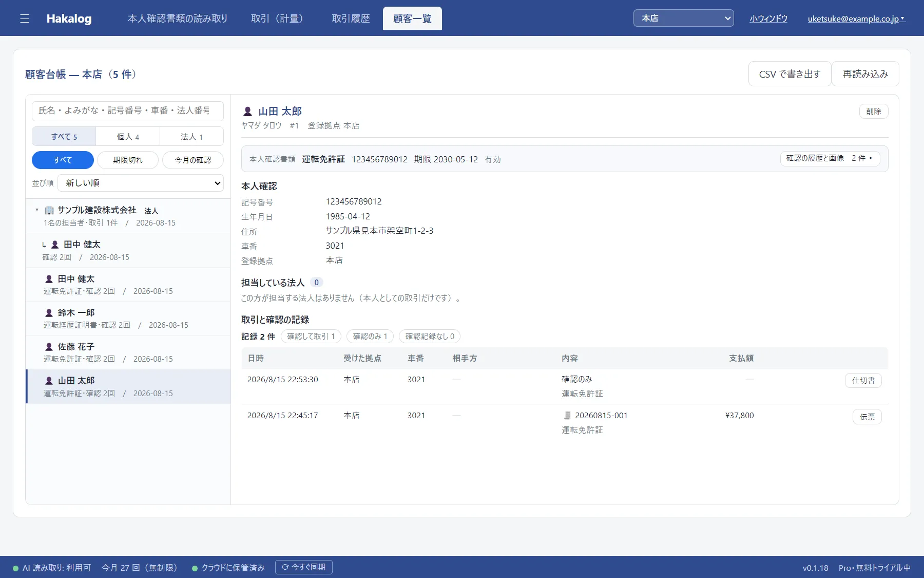Screen dimensions: 924x578
Task: Click the 今月 27 回（無制限） usage text
Action: [141, 568]
